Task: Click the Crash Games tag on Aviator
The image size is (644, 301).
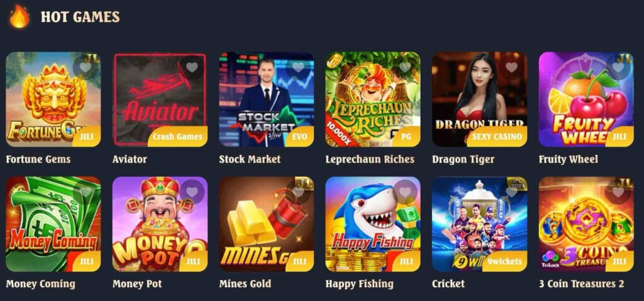Action: coord(177,137)
